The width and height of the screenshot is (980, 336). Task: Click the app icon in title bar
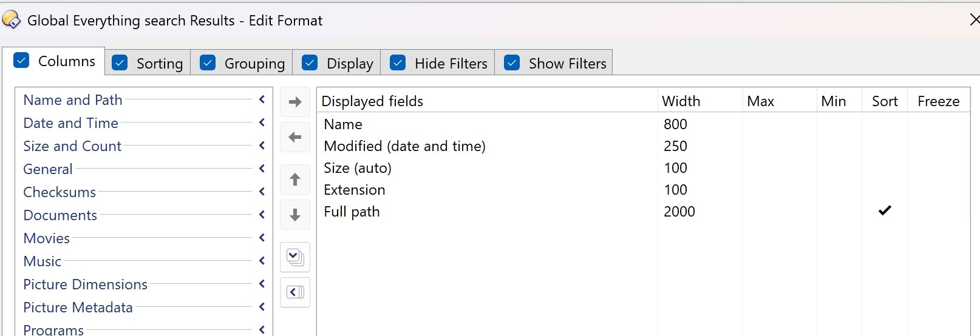(x=12, y=21)
